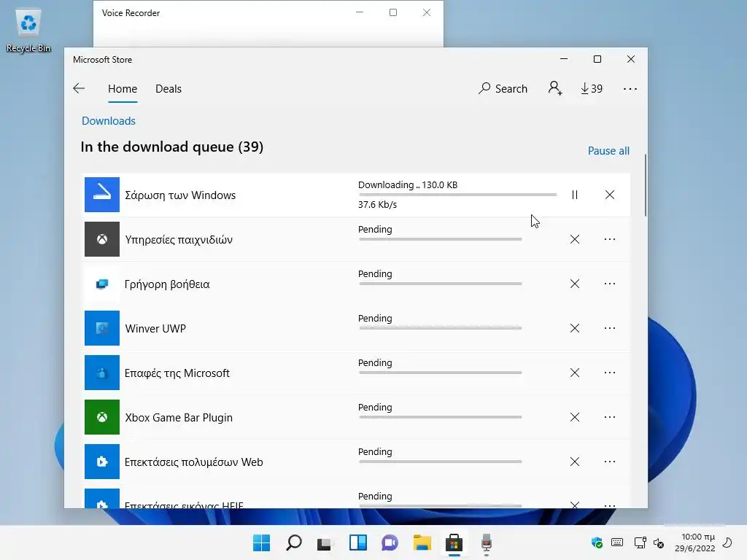The height and width of the screenshot is (560, 747).
Task: Click the Υπηρεσίες παιχνιδιών progress bar
Action: [x=440, y=239]
